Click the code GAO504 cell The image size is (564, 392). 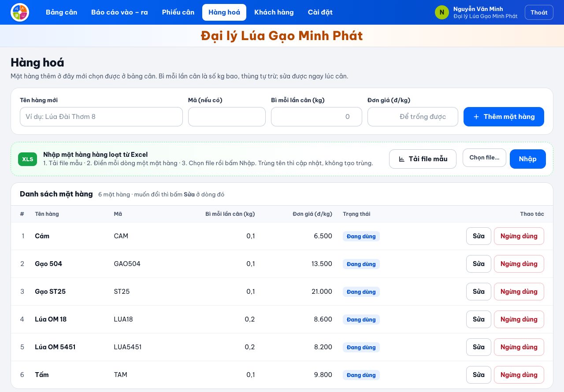pyautogui.click(x=127, y=264)
